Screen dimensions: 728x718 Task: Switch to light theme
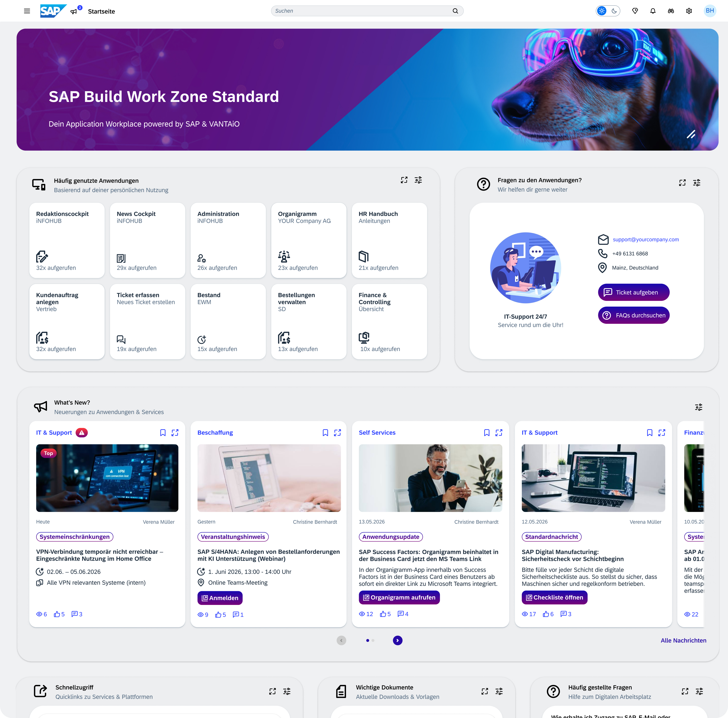tap(602, 11)
